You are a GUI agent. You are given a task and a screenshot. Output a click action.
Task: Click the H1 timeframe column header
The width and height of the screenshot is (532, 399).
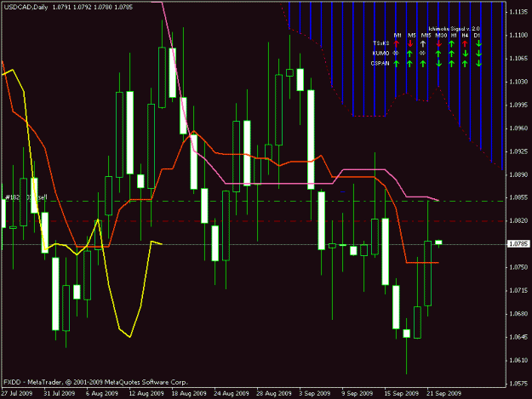point(454,35)
